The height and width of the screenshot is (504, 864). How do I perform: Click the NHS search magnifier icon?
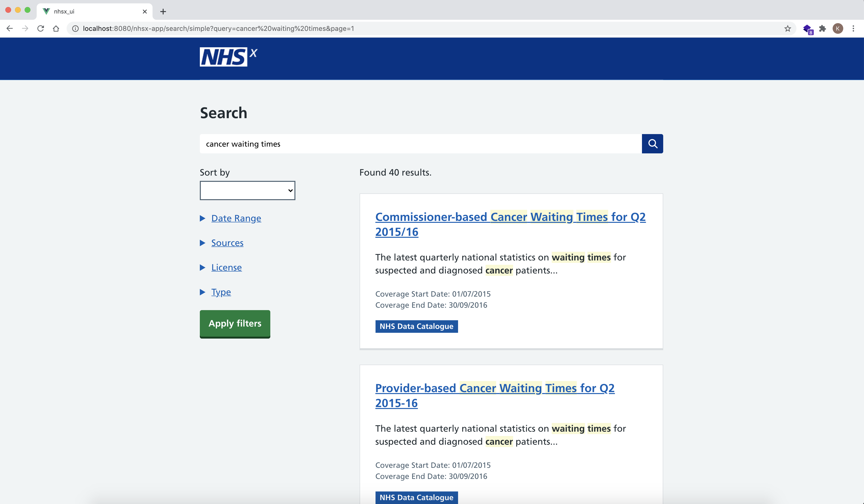tap(653, 143)
